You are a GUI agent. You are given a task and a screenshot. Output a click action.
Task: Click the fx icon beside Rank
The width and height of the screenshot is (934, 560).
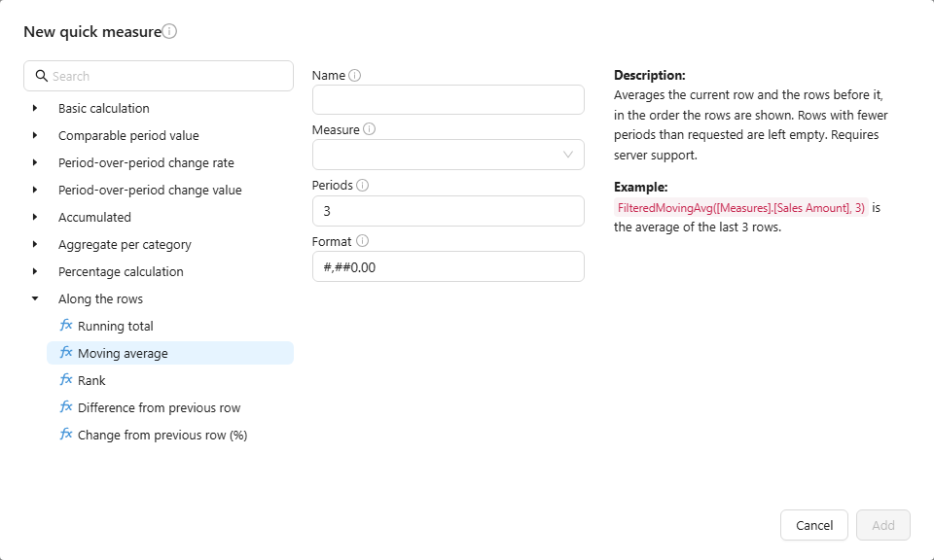click(x=66, y=380)
